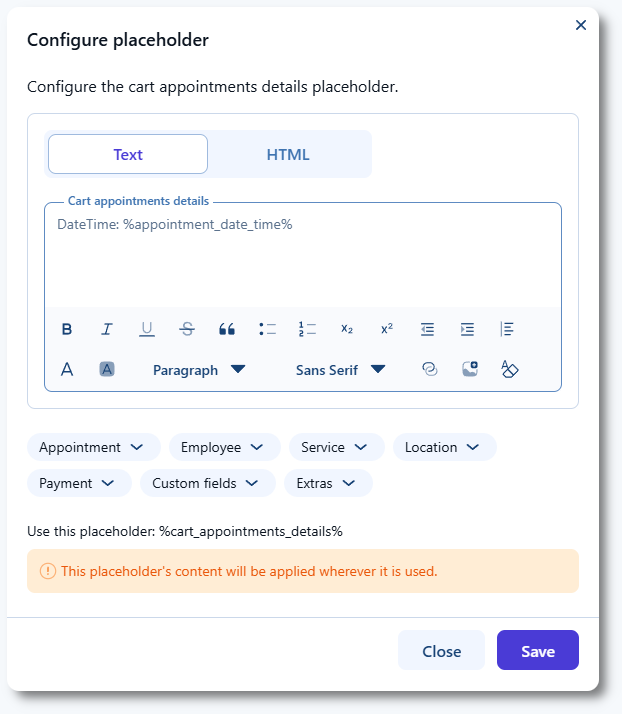Apply strikethrough to text
This screenshot has width=622, height=714.
tap(187, 329)
